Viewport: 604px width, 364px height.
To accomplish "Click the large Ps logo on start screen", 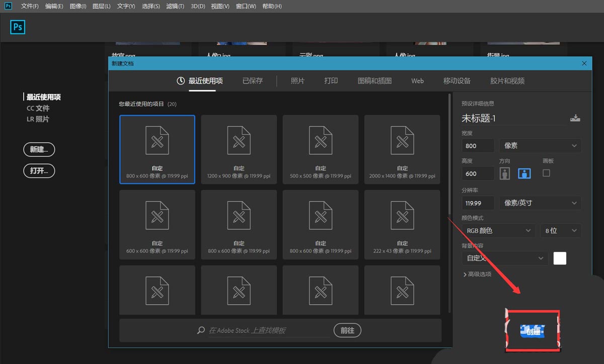I will click(x=18, y=27).
